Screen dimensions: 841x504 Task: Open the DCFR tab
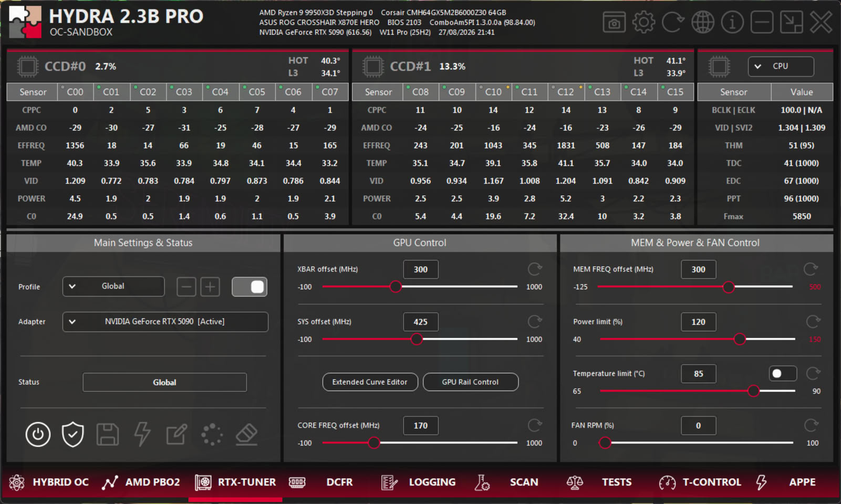pos(321,482)
